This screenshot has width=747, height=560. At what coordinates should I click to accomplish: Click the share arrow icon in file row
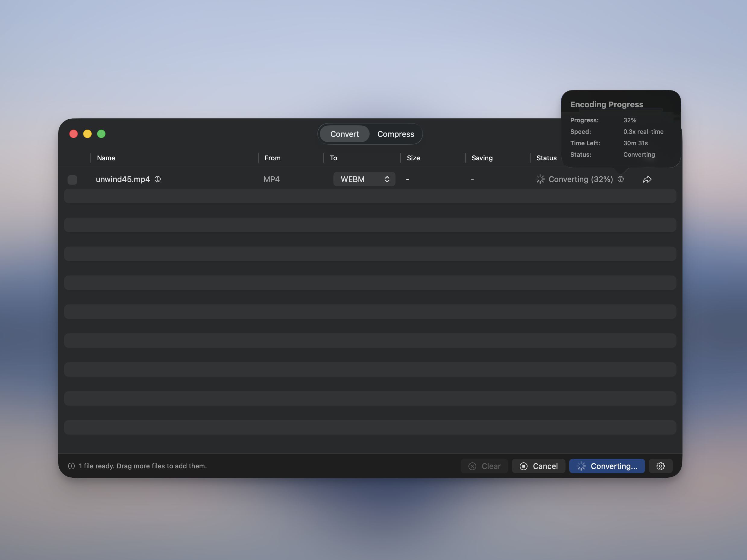tap(647, 179)
